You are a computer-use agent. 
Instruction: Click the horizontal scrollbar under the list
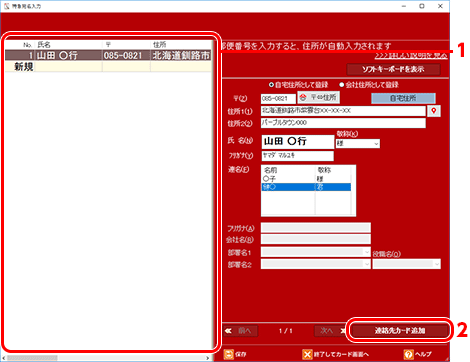pyautogui.click(x=107, y=358)
